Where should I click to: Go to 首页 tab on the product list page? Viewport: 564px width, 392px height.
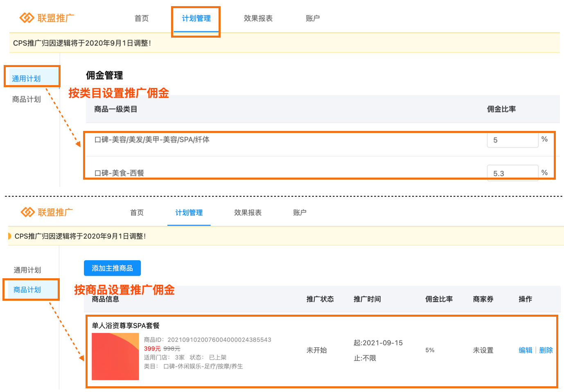[137, 213]
